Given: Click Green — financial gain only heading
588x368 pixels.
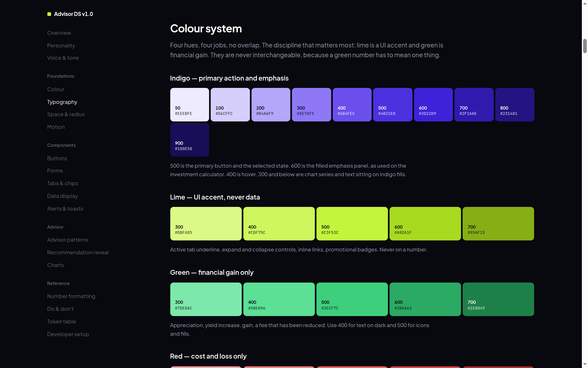Looking at the screenshot, I should (x=212, y=273).
